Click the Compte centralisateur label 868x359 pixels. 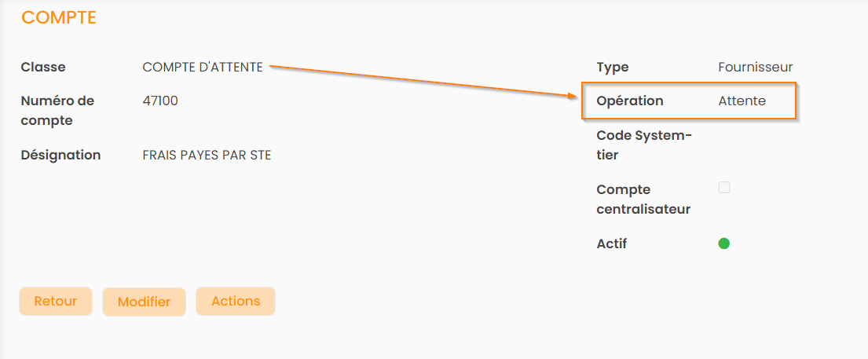[643, 200]
